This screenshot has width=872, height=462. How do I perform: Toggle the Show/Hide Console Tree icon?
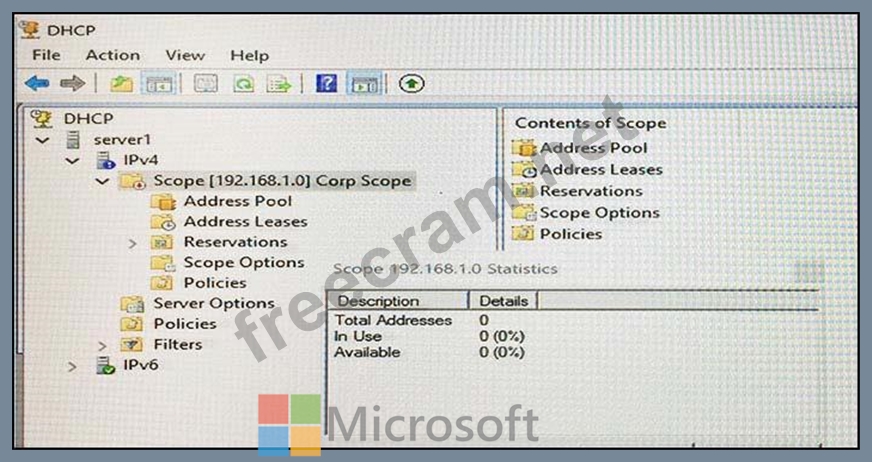pos(158,84)
